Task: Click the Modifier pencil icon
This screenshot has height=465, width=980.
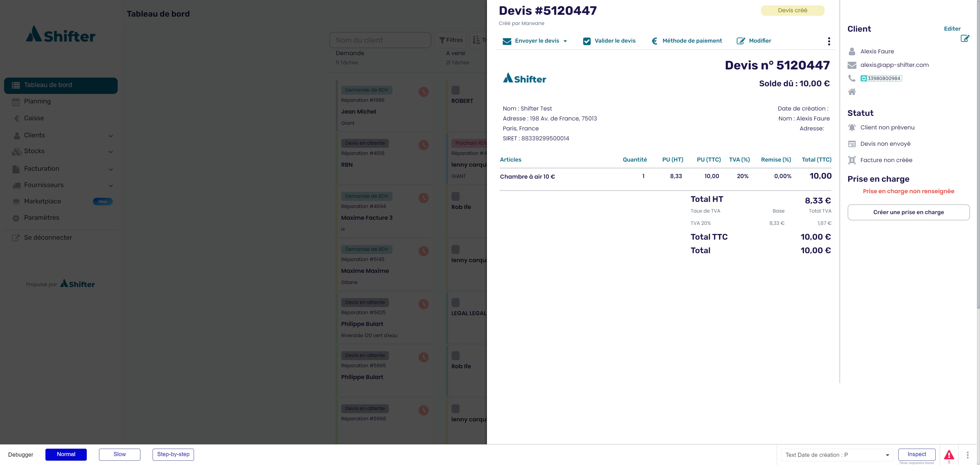Action: tap(741, 41)
